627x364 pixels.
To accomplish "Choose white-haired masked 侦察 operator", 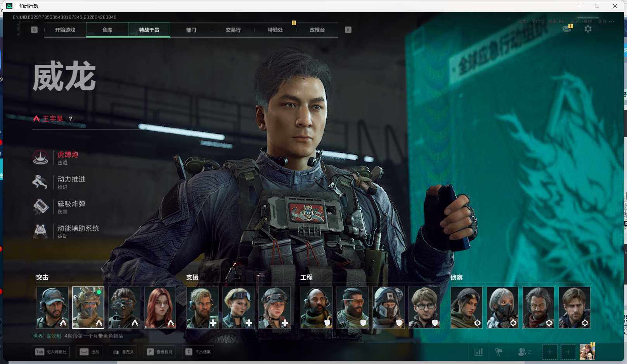I will (502, 307).
